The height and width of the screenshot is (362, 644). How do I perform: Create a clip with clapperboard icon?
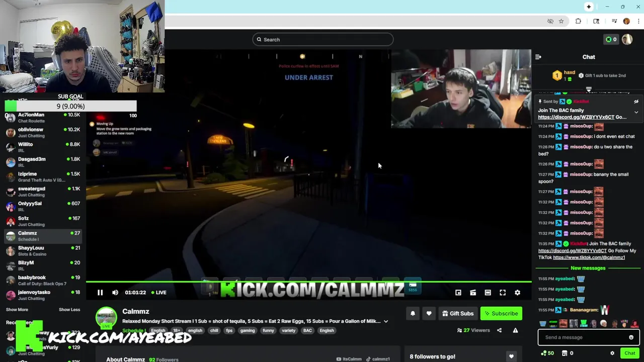click(473, 293)
